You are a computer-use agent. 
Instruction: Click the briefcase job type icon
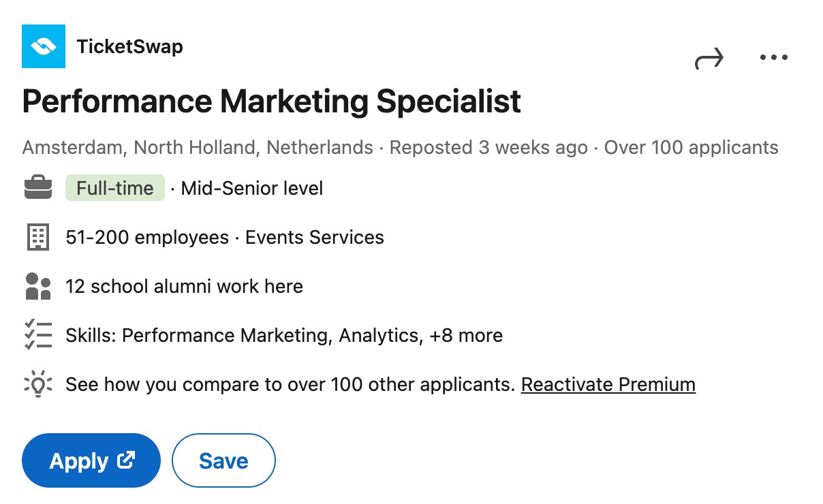38,187
